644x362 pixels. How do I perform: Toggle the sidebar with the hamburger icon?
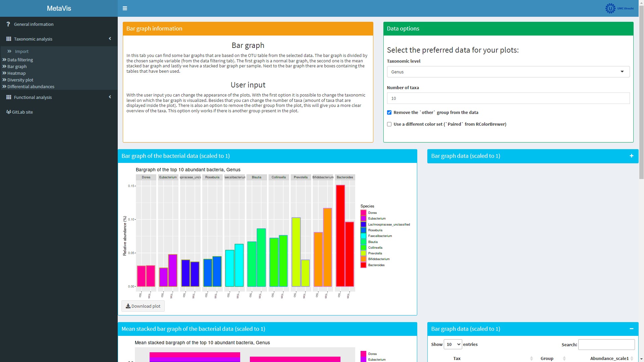125,8
